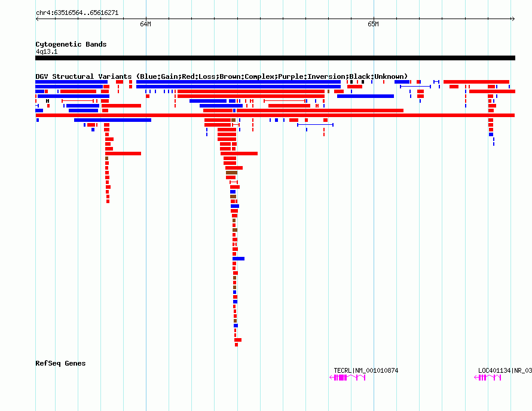Click the red bracketed interval between 64M and 65M
This screenshot has width=532, height=411.
[285, 101]
